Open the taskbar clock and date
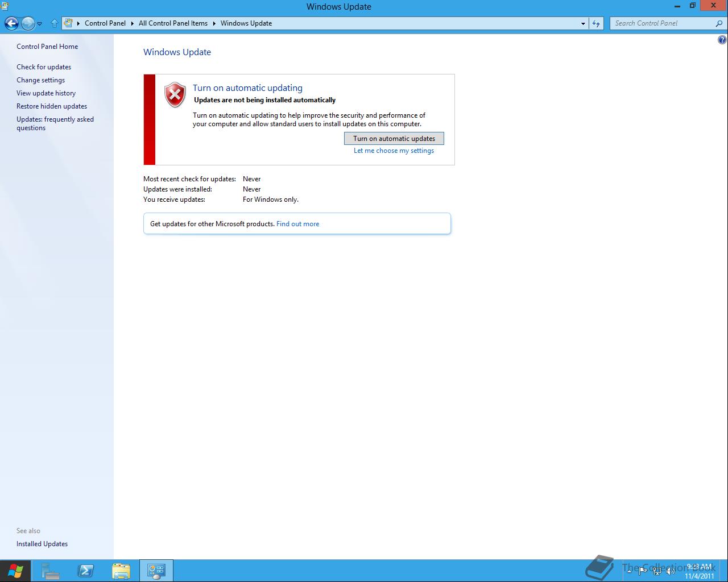 click(700, 571)
